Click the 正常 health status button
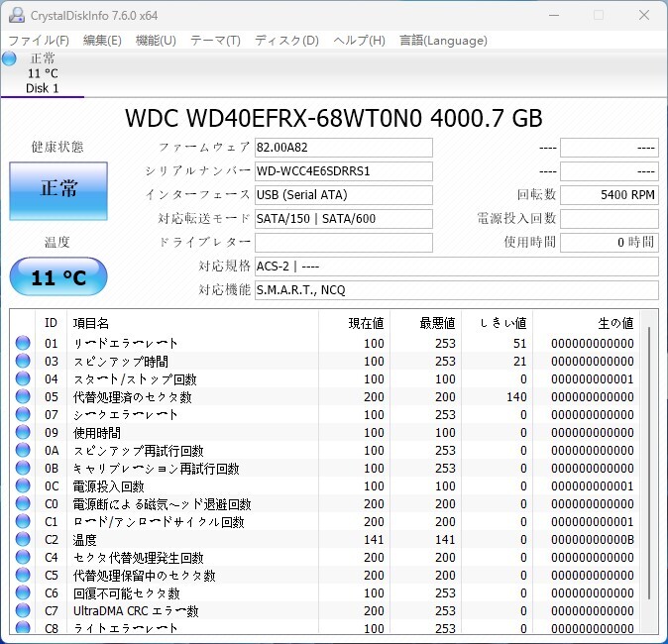The height and width of the screenshot is (644, 668). click(58, 191)
